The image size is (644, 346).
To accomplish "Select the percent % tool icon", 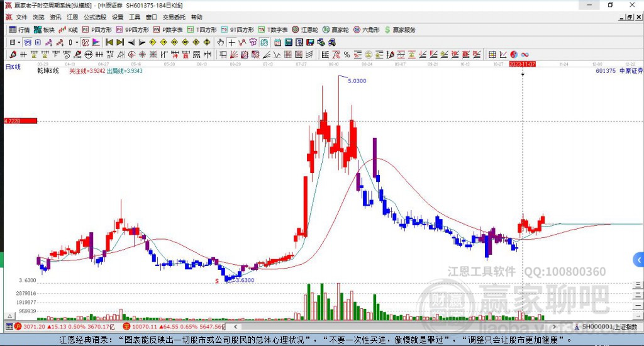I will point(347,54).
